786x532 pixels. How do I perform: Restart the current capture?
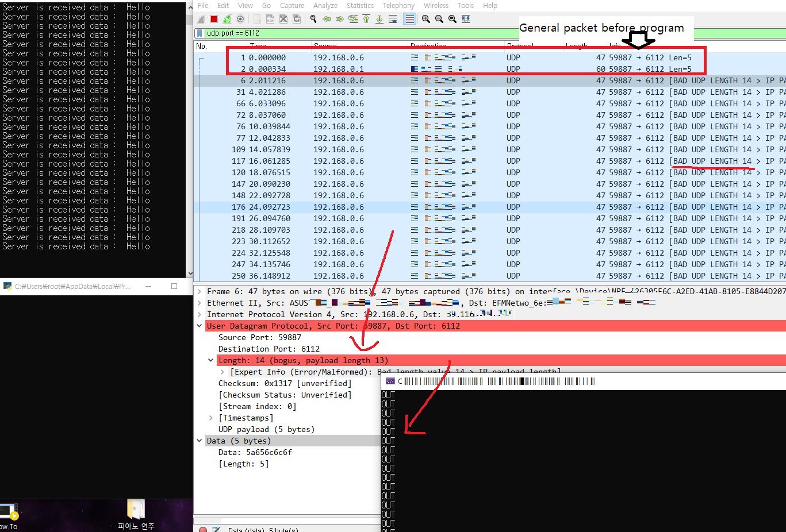coord(227,18)
